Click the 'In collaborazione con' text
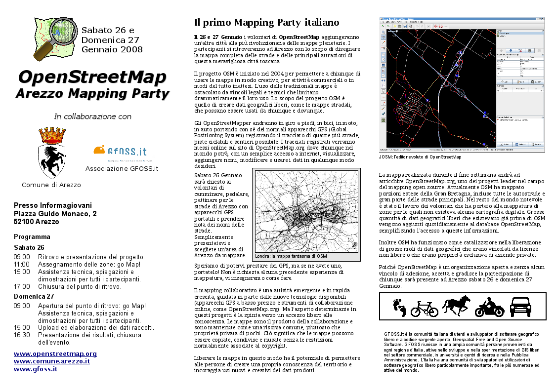Image resolution: width=555 pixels, height=392 pixels. pos(93,117)
